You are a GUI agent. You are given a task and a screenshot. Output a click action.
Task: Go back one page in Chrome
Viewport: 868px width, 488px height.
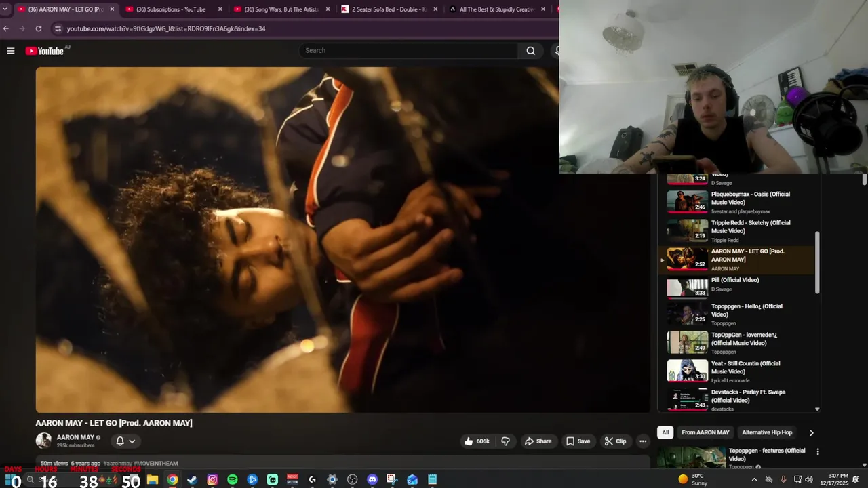[x=6, y=28]
